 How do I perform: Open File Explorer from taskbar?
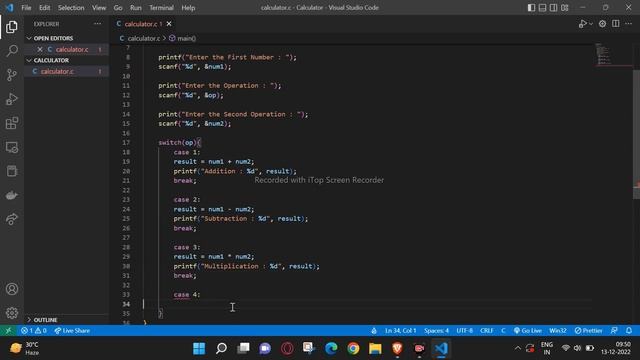pyautogui.click(x=375, y=348)
